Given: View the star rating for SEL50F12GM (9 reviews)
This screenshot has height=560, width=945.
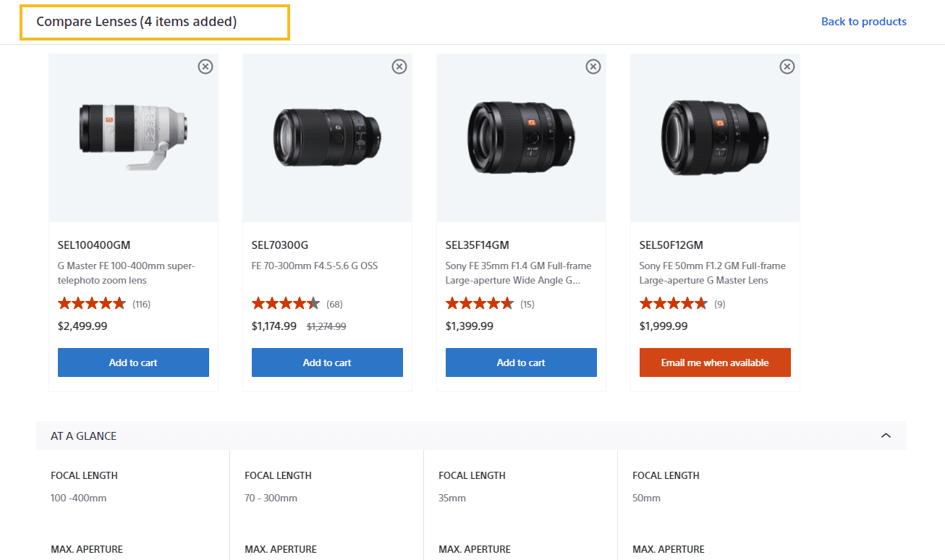Looking at the screenshot, I should click(x=674, y=304).
